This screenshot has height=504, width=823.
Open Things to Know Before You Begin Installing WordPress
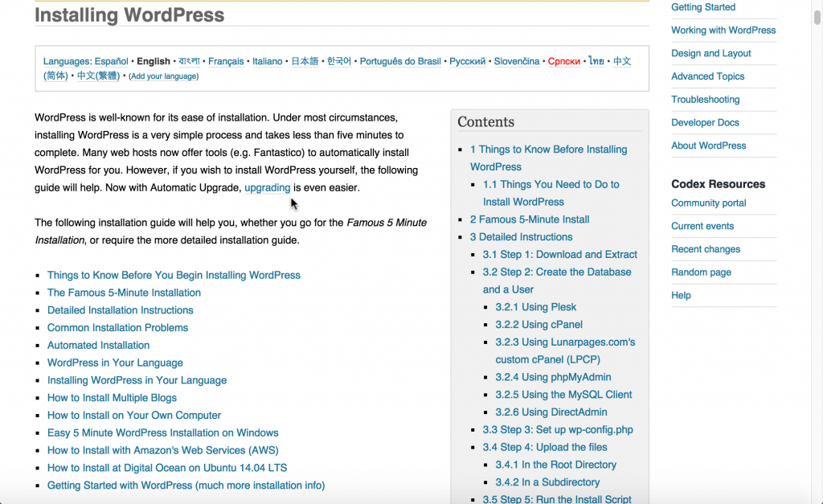click(x=174, y=275)
